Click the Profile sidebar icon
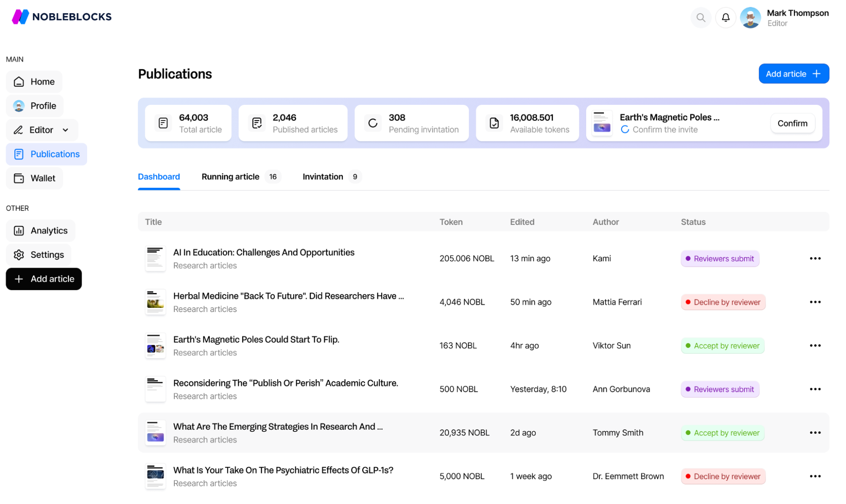This screenshot has height=504, width=846. point(19,106)
